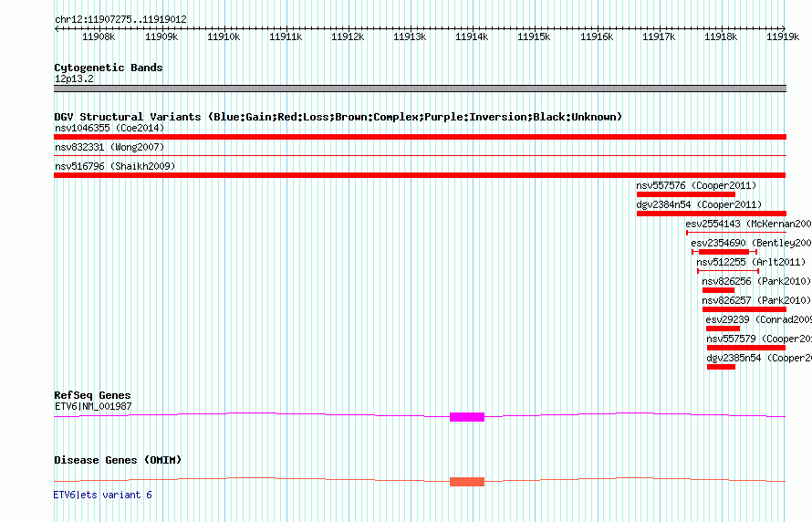This screenshot has width=812, height=522.
Task: Select the esv2554143 (McKernan) variant line
Action: click(736, 233)
